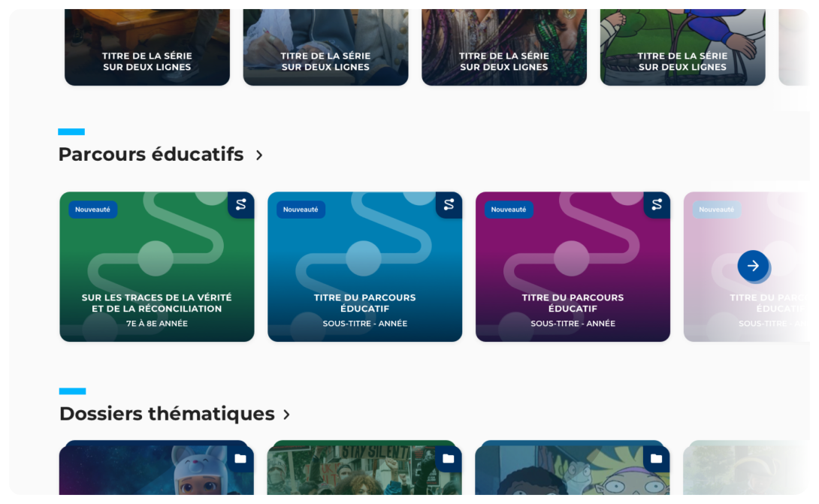Viewport: 819px width, 504px height.
Task: Expand Parcours éducatifs with the chevron arrow
Action: (x=259, y=155)
